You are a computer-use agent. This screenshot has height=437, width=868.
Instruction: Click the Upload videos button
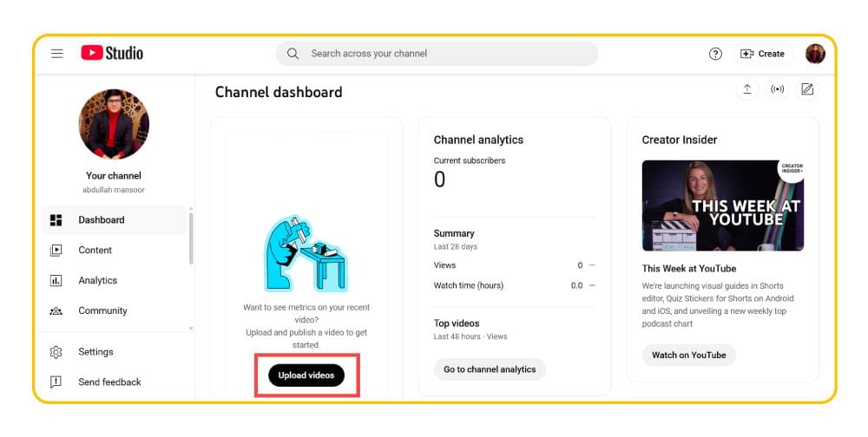pos(306,375)
